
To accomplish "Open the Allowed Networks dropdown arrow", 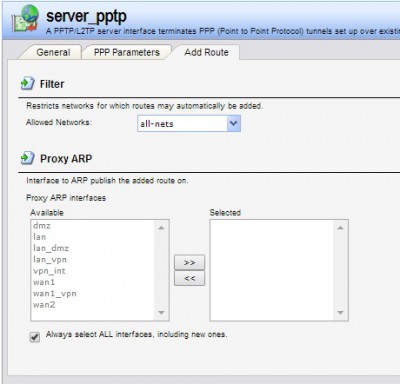I will coord(234,124).
